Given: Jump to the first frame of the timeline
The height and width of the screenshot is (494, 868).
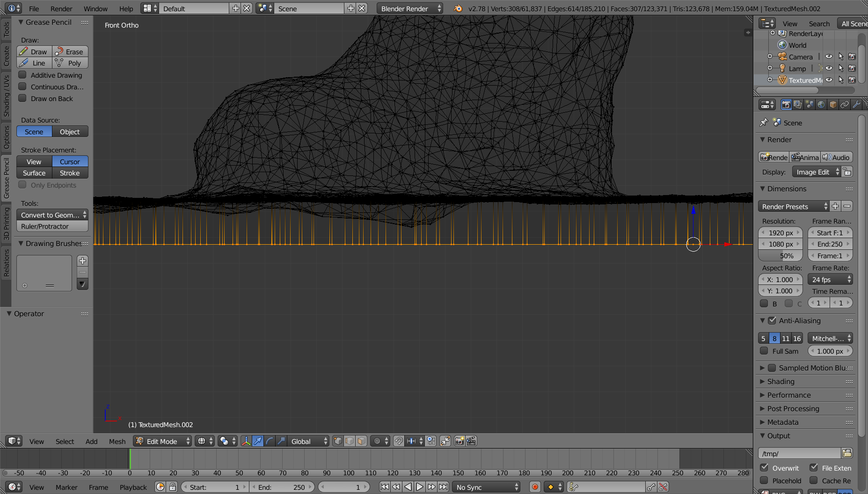Looking at the screenshot, I should pos(384,487).
